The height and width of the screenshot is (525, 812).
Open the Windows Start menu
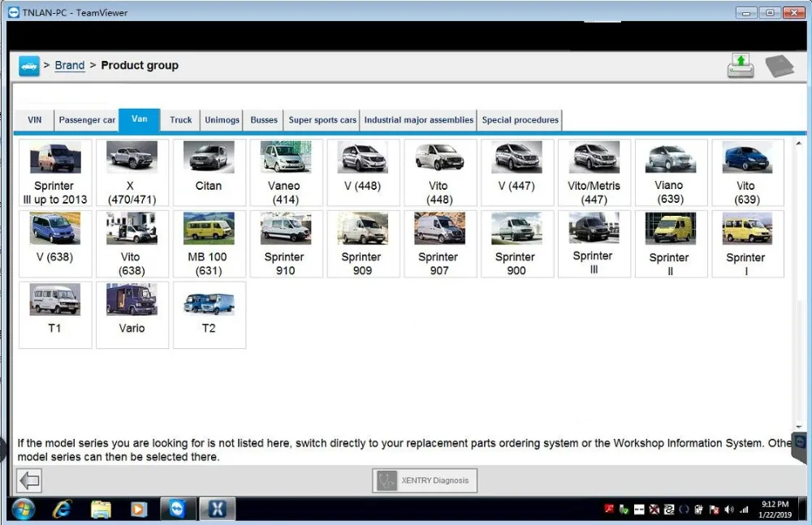24,510
